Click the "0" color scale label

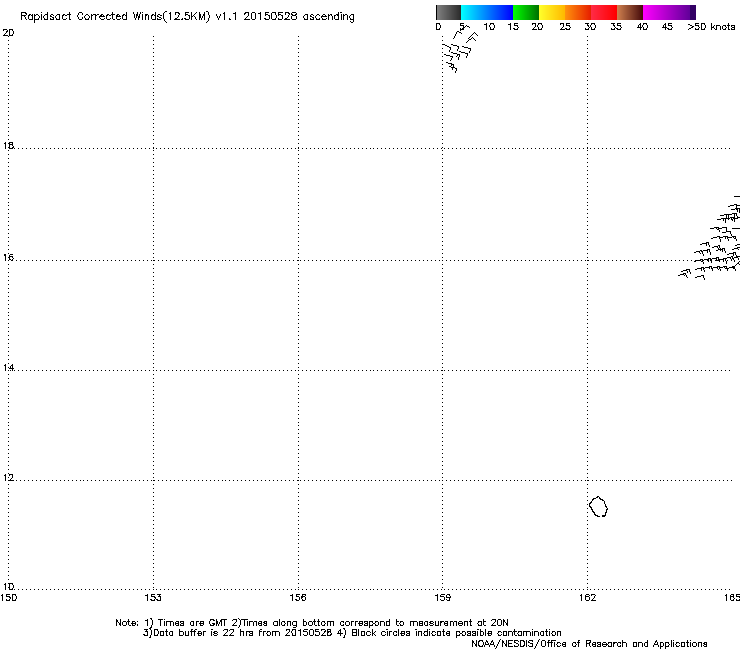tap(438, 27)
